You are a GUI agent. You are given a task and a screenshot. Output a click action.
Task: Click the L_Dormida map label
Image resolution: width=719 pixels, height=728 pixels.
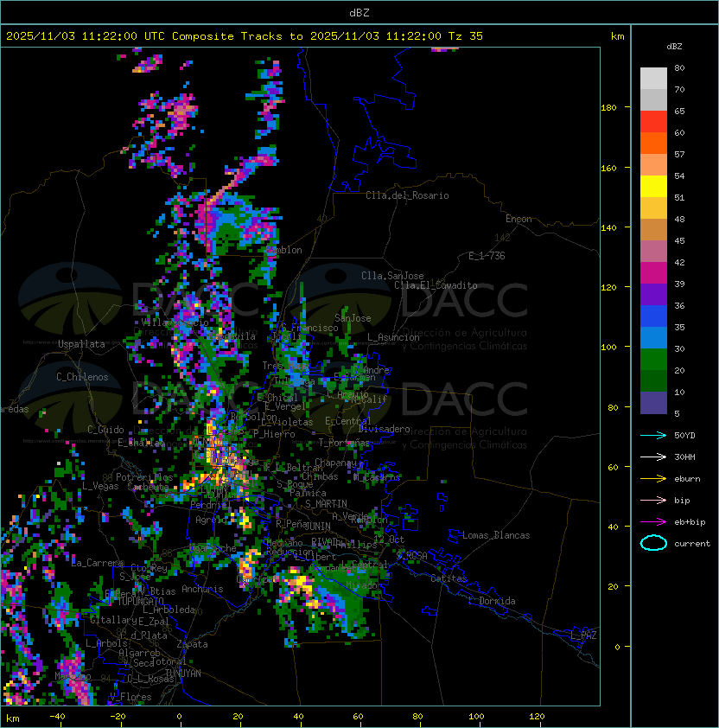pos(492,601)
